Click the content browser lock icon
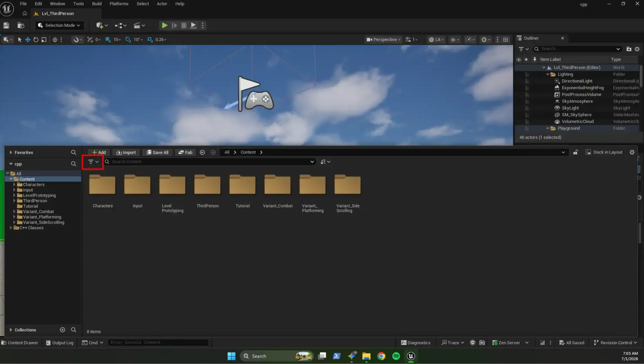The height and width of the screenshot is (364, 644). [576, 152]
